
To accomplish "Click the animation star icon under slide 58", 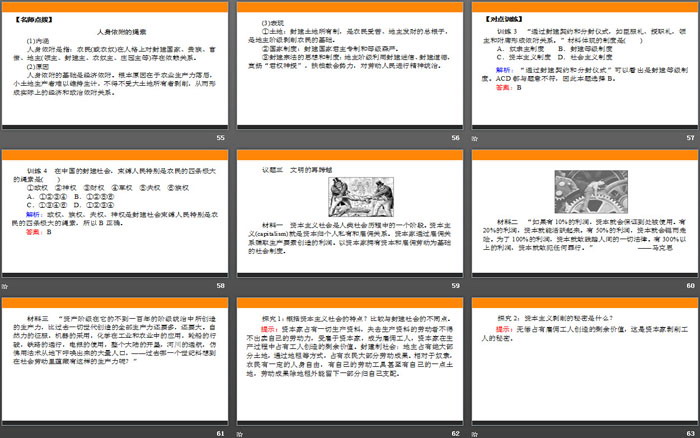I will (x=4, y=286).
